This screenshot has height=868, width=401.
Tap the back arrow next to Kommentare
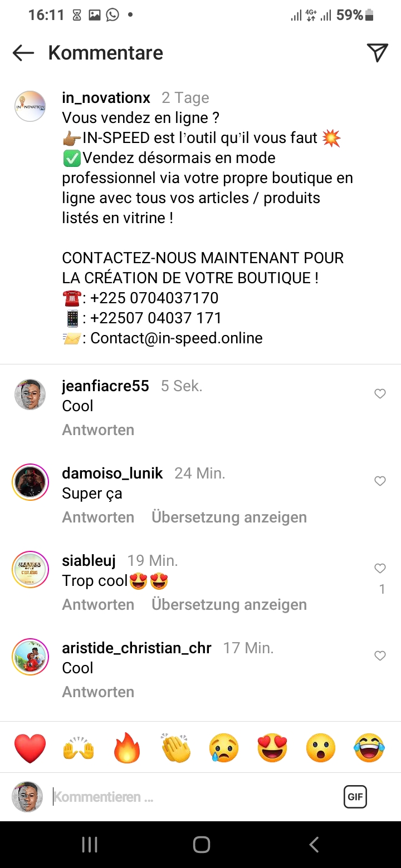(x=23, y=53)
